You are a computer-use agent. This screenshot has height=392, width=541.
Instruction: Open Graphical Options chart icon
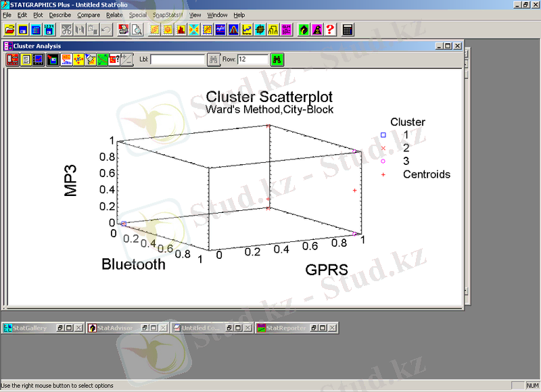[x=39, y=59]
